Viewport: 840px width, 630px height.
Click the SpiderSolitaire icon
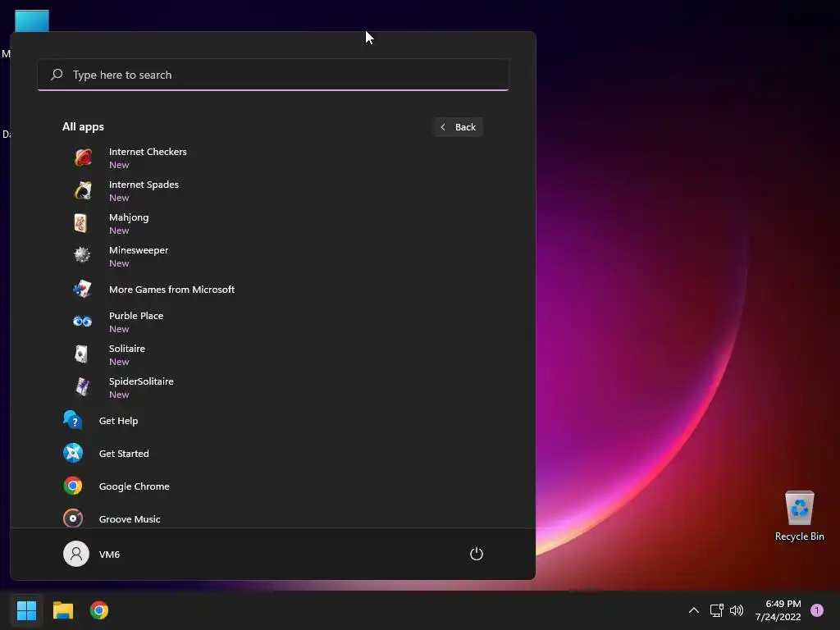pyautogui.click(x=83, y=387)
